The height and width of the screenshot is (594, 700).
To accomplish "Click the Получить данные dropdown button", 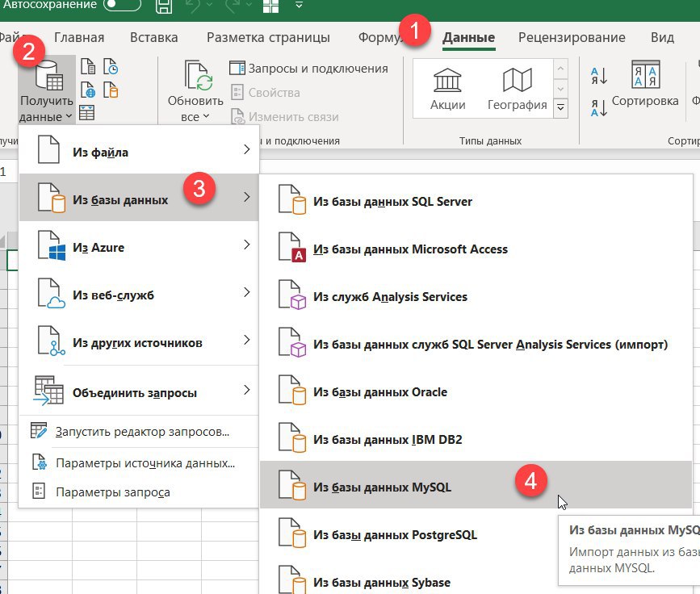I will pos(47,90).
